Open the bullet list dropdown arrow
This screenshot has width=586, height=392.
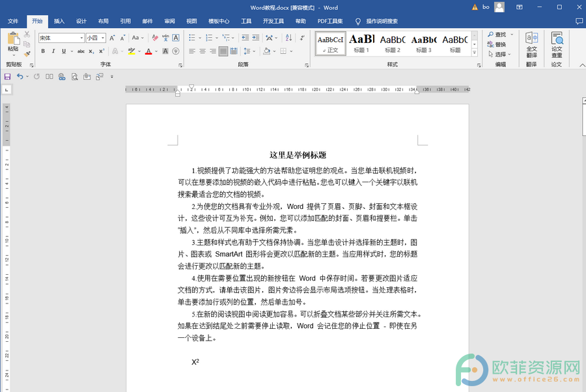point(200,38)
